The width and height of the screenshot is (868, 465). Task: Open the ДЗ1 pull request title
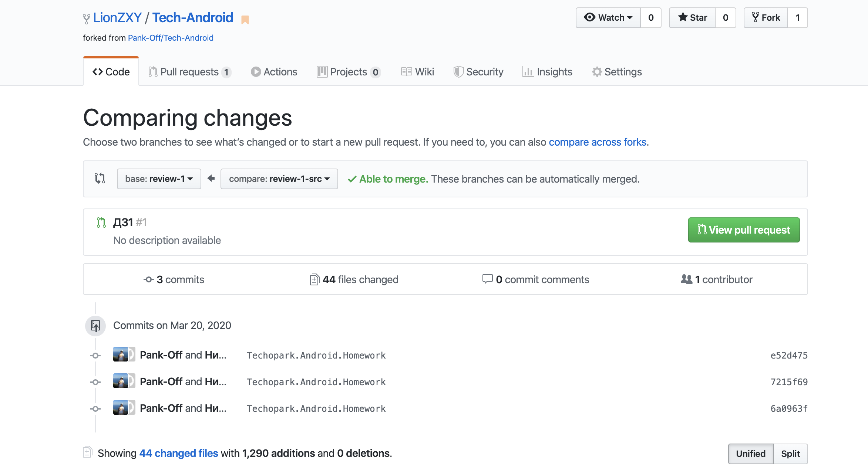[123, 223]
